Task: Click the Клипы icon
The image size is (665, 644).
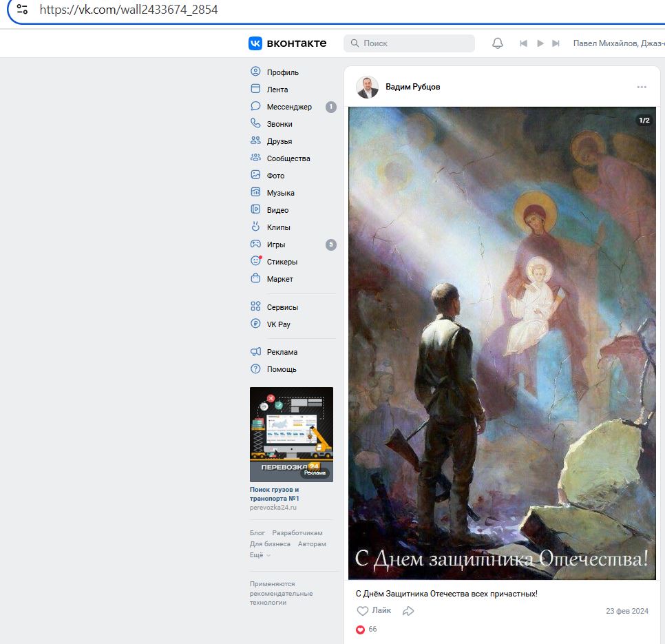Action: pos(255,227)
